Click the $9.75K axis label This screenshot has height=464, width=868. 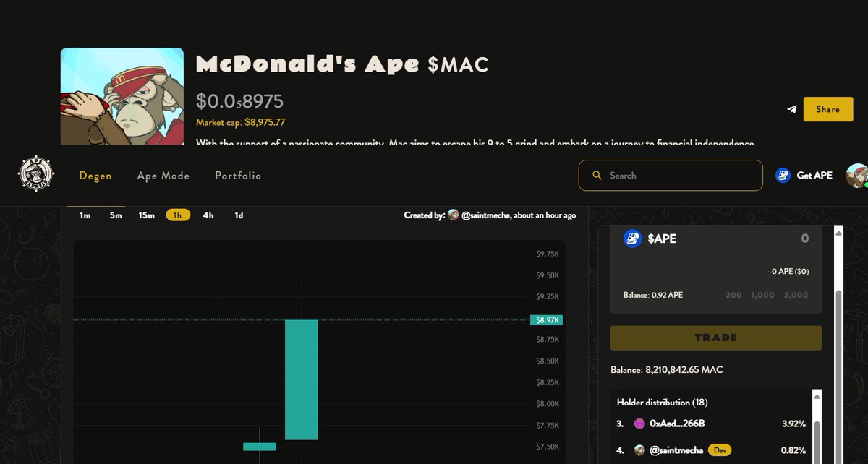click(x=548, y=254)
